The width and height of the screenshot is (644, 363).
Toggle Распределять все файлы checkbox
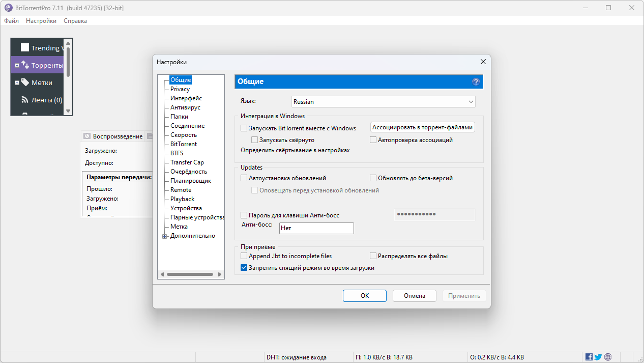(373, 256)
